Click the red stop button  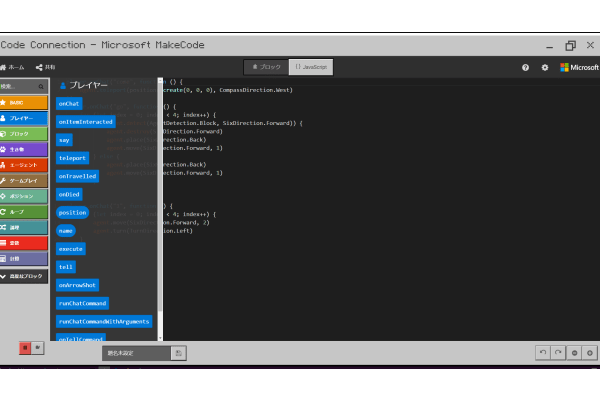coord(25,348)
